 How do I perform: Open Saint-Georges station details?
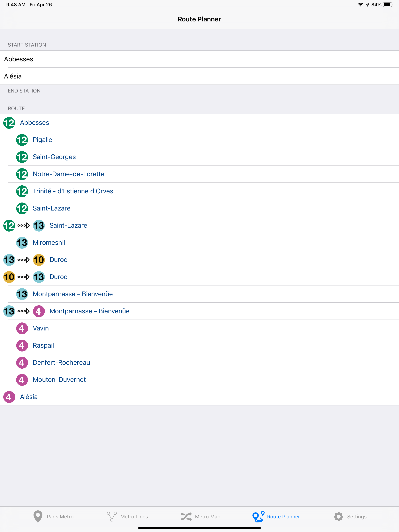click(199, 157)
